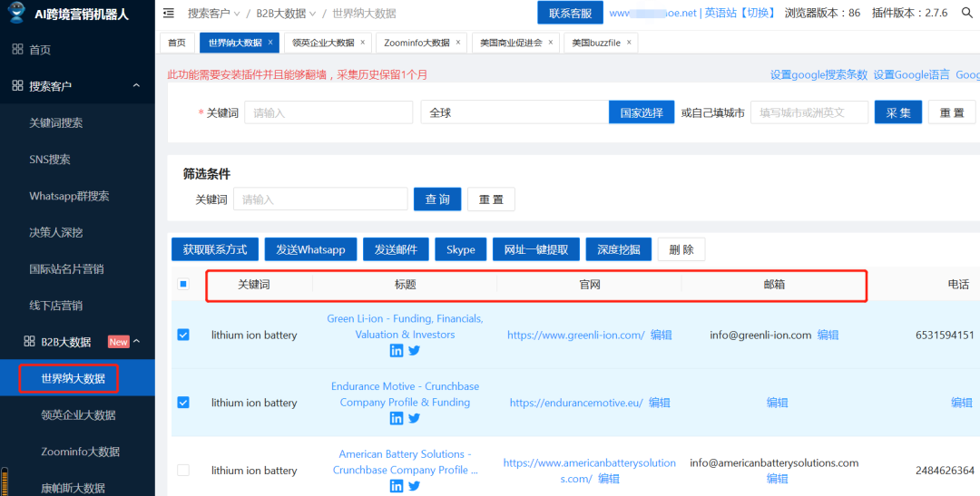Open Twitter icon for Endurance Motive row
The image size is (980, 496).
point(414,419)
